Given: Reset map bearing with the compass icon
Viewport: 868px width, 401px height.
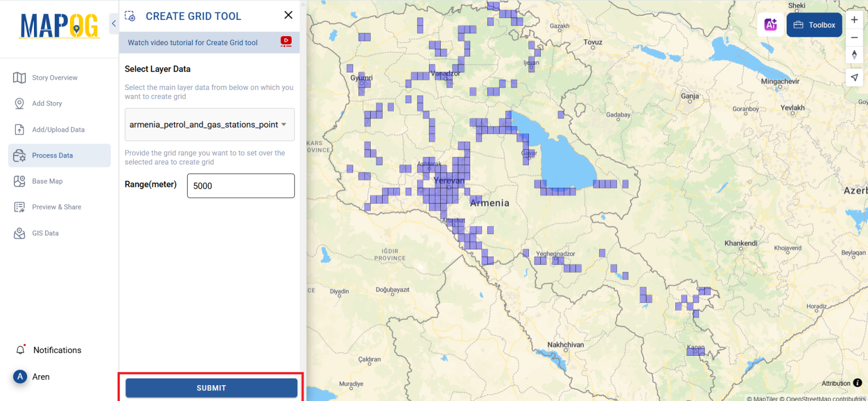Looking at the screenshot, I should point(854,55).
